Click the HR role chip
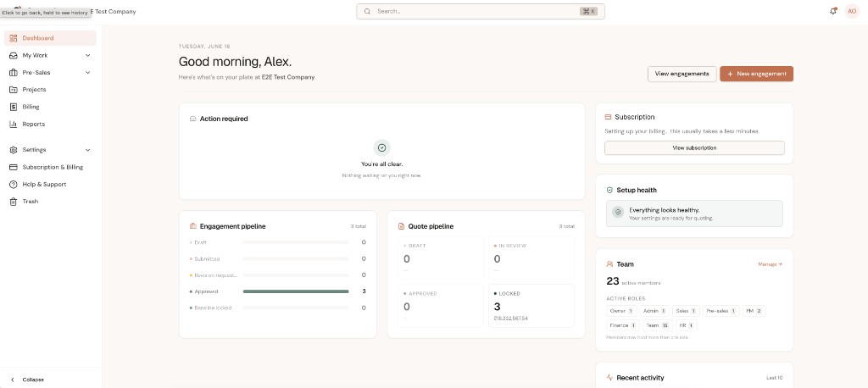868x388 pixels. coord(686,325)
